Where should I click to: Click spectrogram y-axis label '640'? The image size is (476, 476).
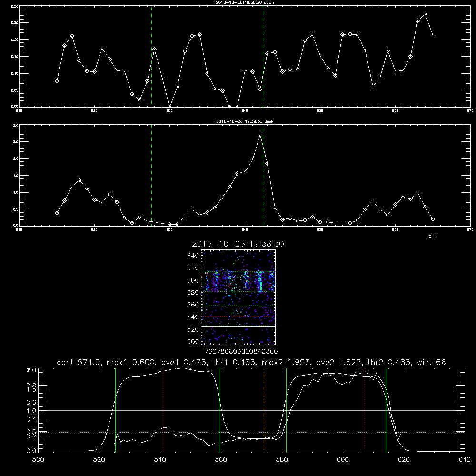click(x=193, y=256)
